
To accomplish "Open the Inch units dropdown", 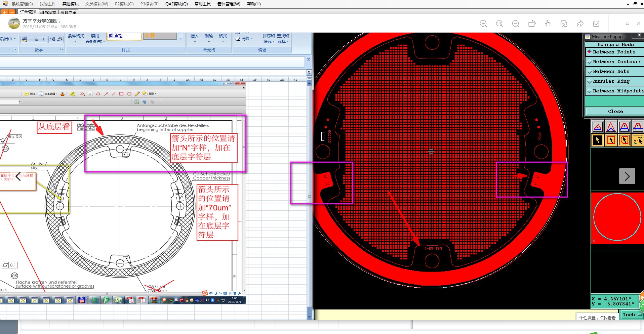I will point(632,315).
